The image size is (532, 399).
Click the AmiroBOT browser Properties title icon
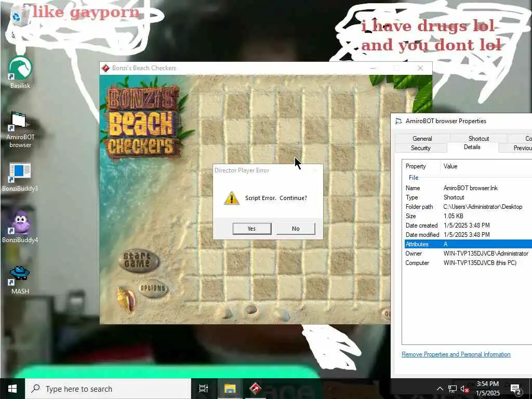click(x=398, y=121)
